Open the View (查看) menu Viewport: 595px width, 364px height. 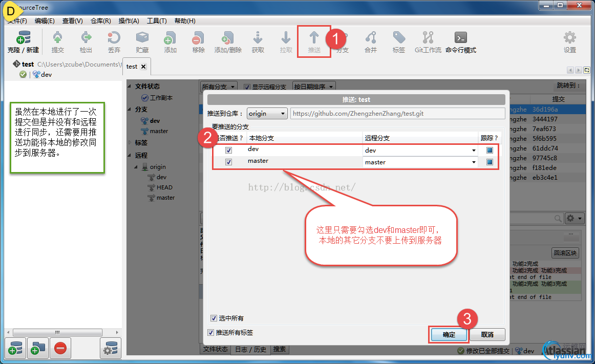coord(73,21)
